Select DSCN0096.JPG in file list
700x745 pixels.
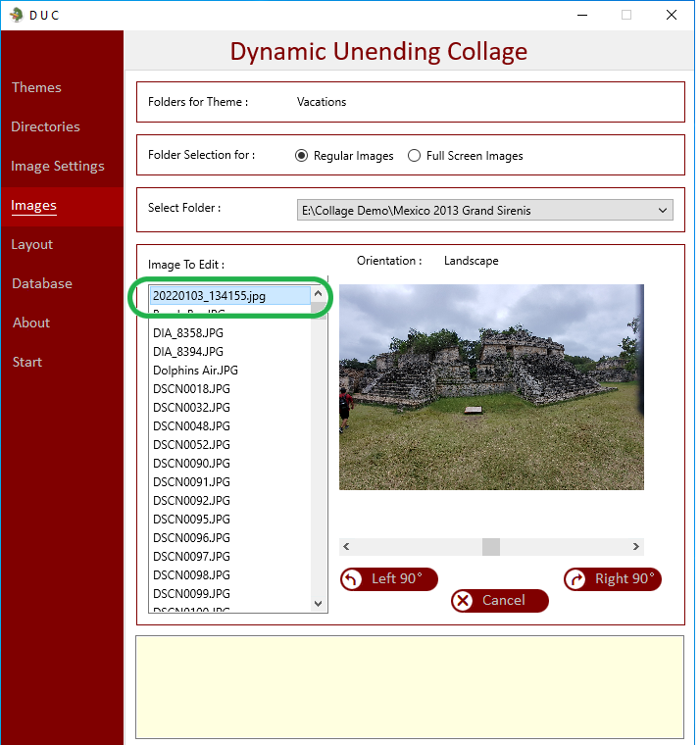coord(230,538)
